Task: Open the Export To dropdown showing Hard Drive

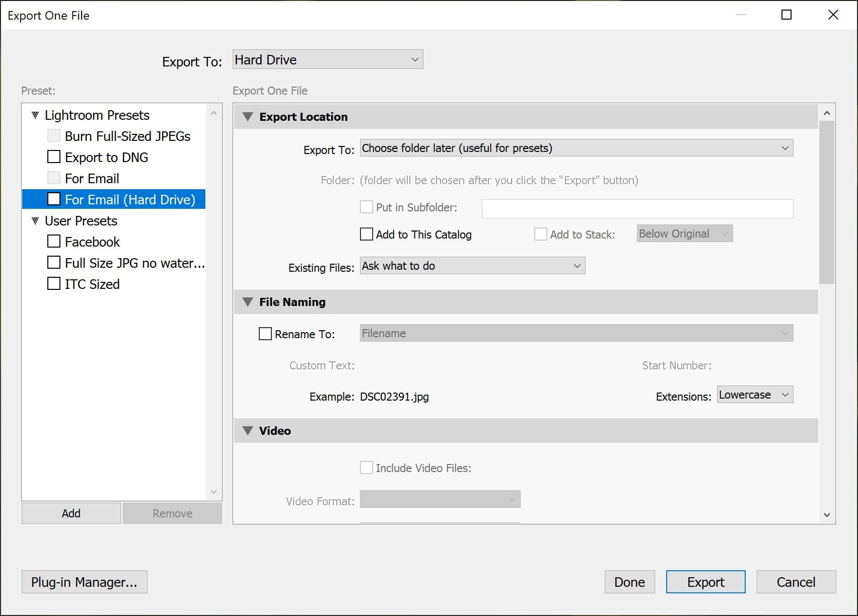Action: [327, 59]
